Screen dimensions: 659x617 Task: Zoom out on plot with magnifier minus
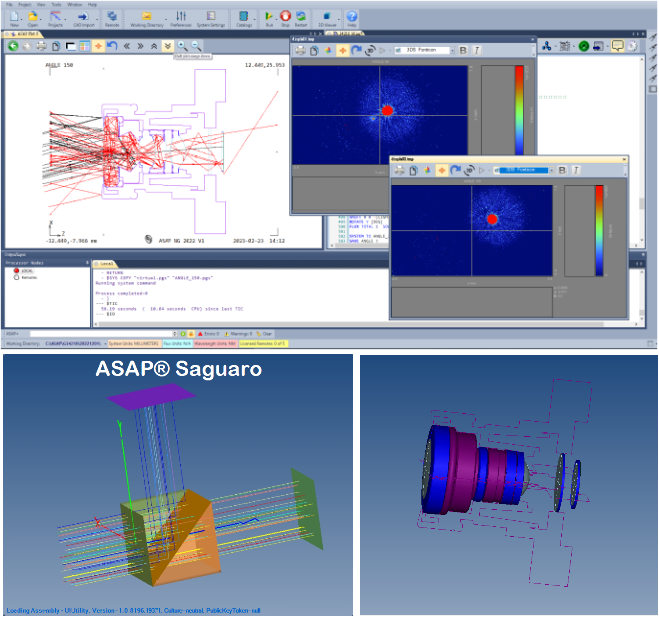pos(196,45)
